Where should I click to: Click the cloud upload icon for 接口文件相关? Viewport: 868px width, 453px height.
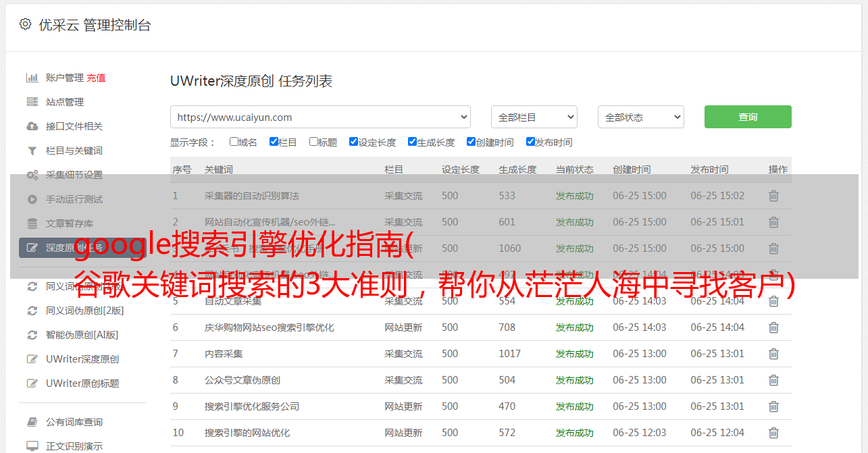pos(32,126)
